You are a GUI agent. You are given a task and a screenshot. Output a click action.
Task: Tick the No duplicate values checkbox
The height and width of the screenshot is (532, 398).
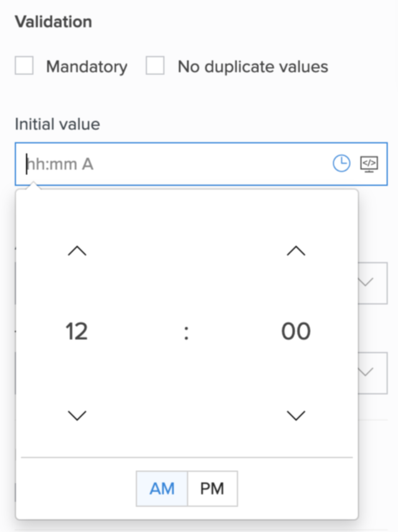155,66
